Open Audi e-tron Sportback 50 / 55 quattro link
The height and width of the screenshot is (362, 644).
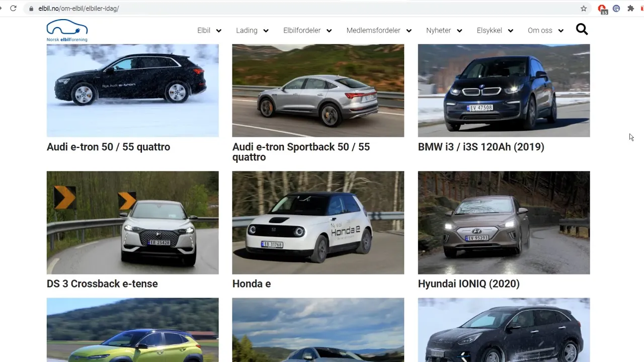301,152
